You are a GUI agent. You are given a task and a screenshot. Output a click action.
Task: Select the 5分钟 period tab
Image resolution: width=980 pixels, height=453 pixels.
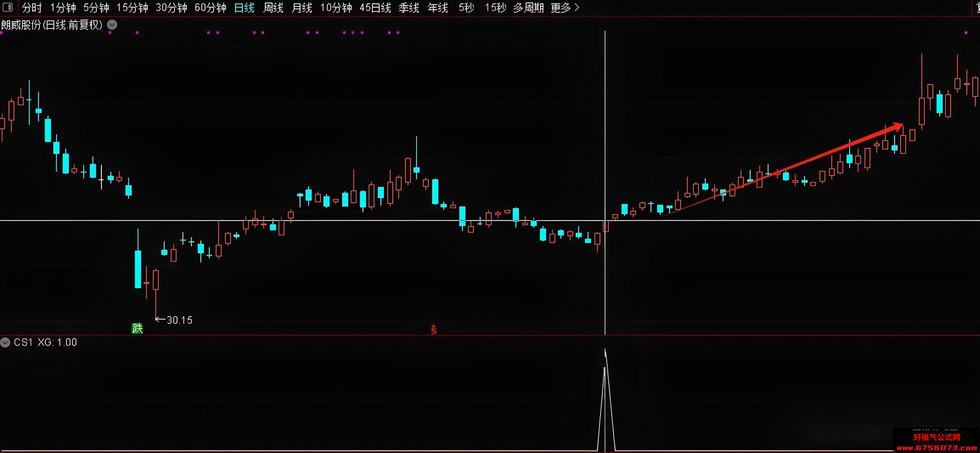click(x=96, y=8)
